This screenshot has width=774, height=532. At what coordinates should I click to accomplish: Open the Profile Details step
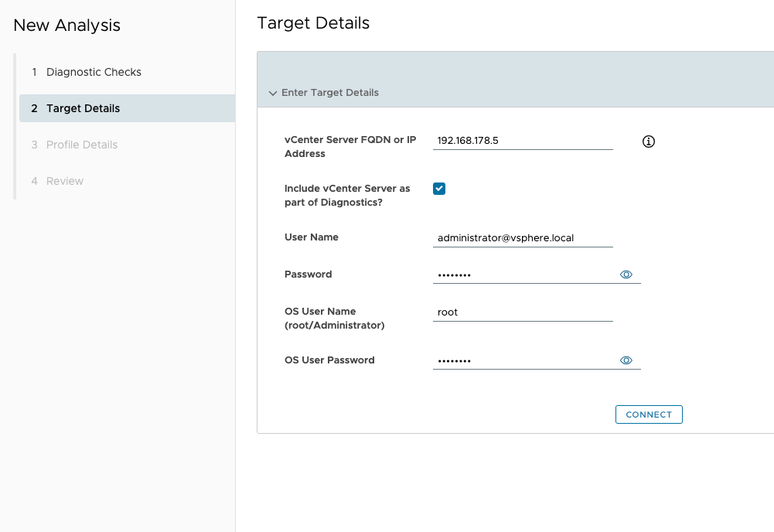(74, 145)
